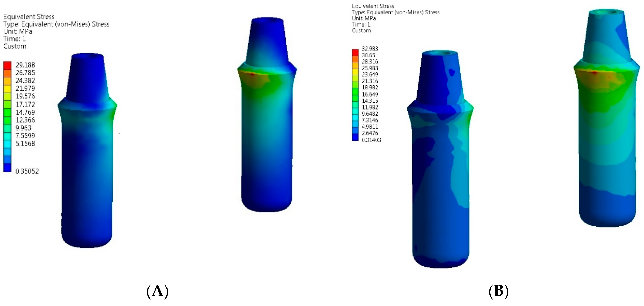Click the 'Custom' text above panel B's legend

pos(361,31)
